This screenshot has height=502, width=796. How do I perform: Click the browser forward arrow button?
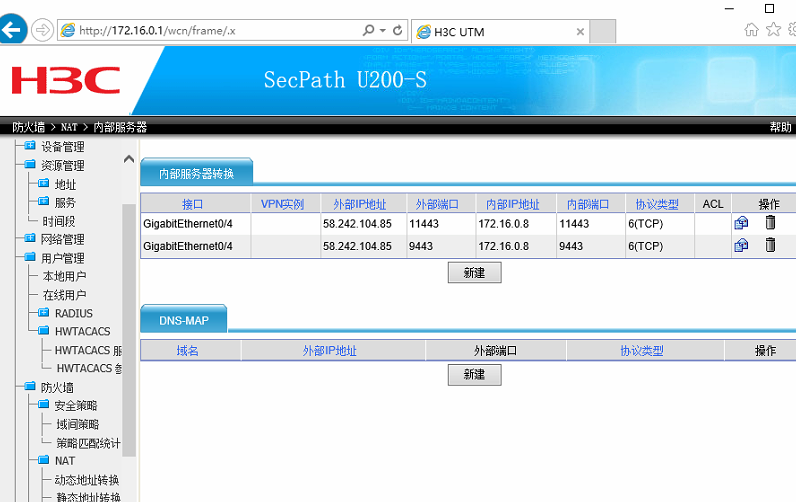(x=42, y=30)
